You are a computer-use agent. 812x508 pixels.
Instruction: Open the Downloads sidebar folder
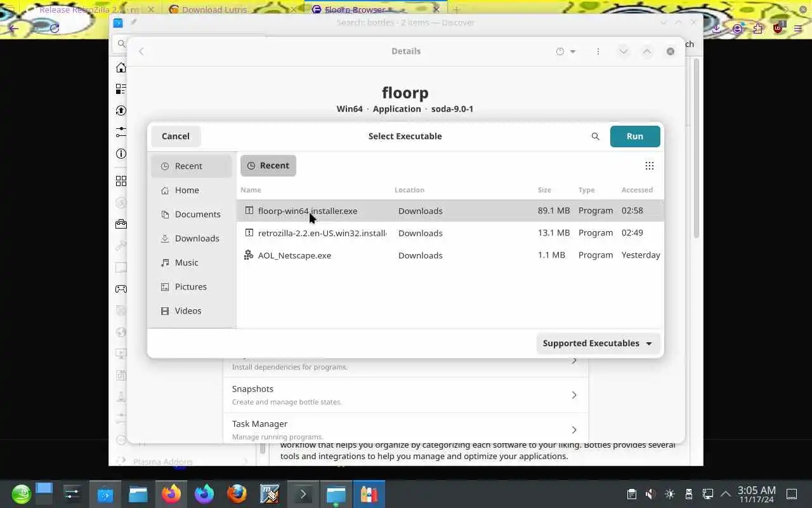pos(192,239)
